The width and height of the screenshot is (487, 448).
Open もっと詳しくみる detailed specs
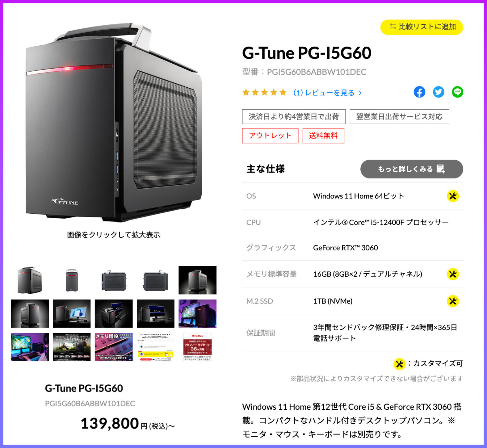pyautogui.click(x=412, y=169)
